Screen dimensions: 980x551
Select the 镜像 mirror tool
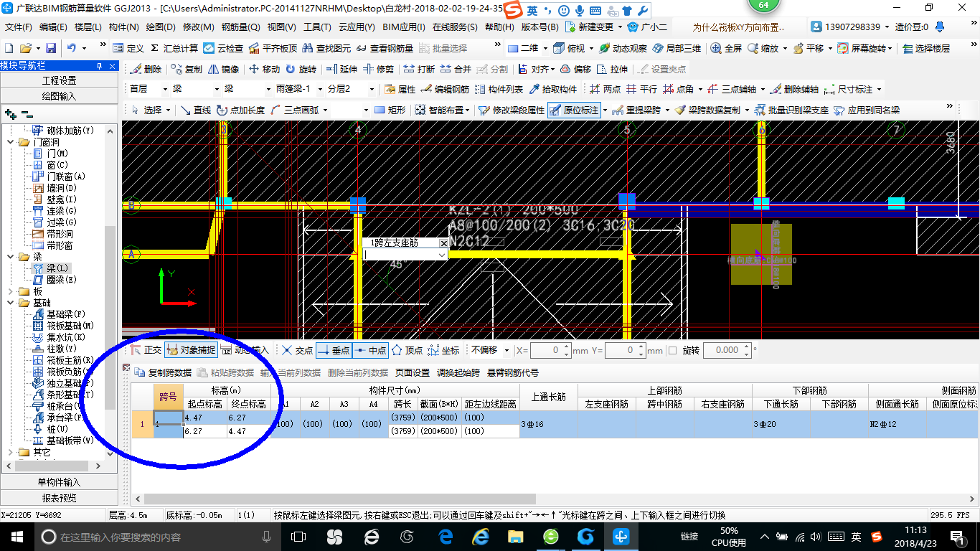tap(224, 69)
